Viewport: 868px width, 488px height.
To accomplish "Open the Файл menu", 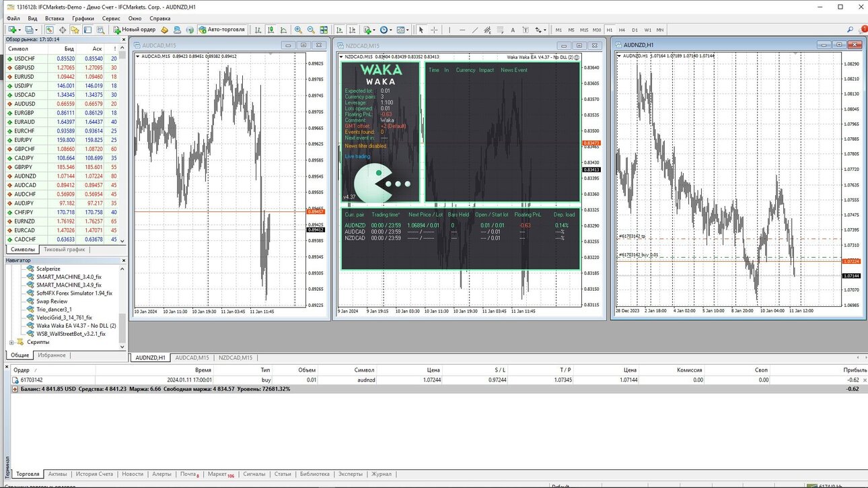I will 13,18.
